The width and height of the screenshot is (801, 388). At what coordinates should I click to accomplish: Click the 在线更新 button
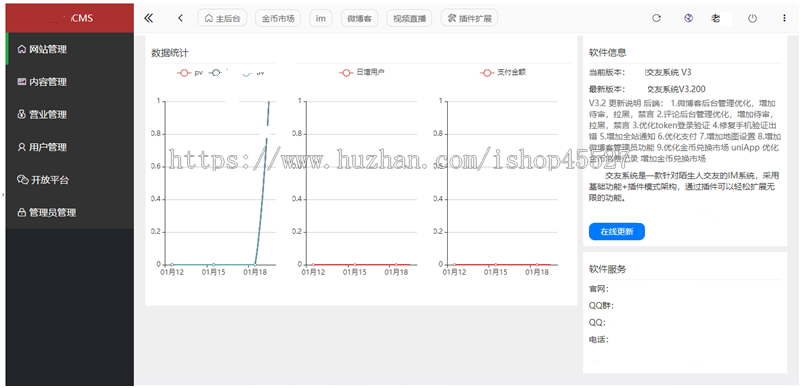(x=617, y=231)
